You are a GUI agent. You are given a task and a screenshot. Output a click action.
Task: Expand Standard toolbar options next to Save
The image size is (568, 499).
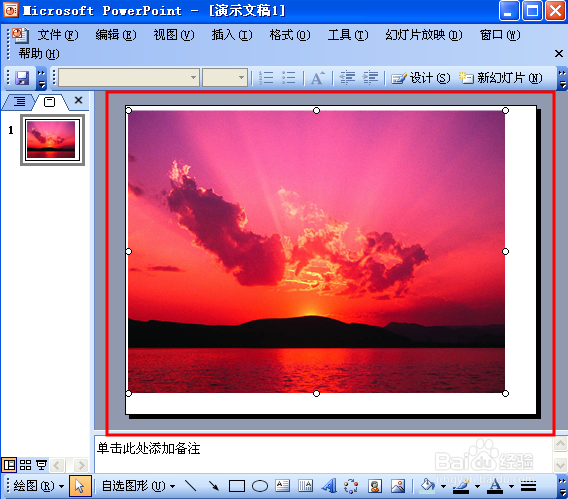coord(42,78)
